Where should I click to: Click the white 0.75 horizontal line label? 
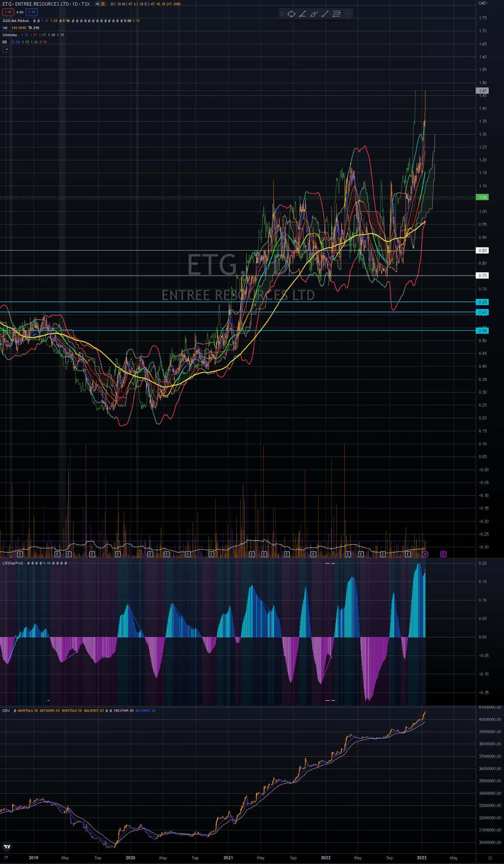(x=482, y=275)
